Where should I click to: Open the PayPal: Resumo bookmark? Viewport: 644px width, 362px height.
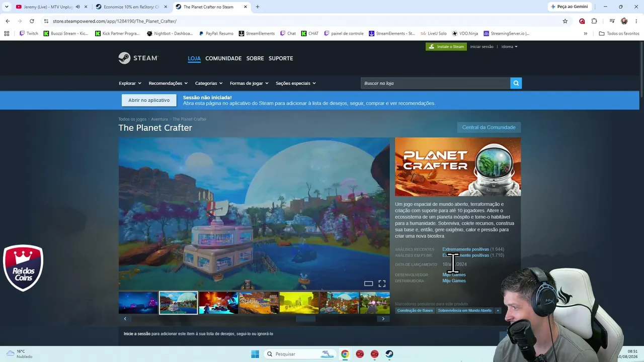(216, 34)
